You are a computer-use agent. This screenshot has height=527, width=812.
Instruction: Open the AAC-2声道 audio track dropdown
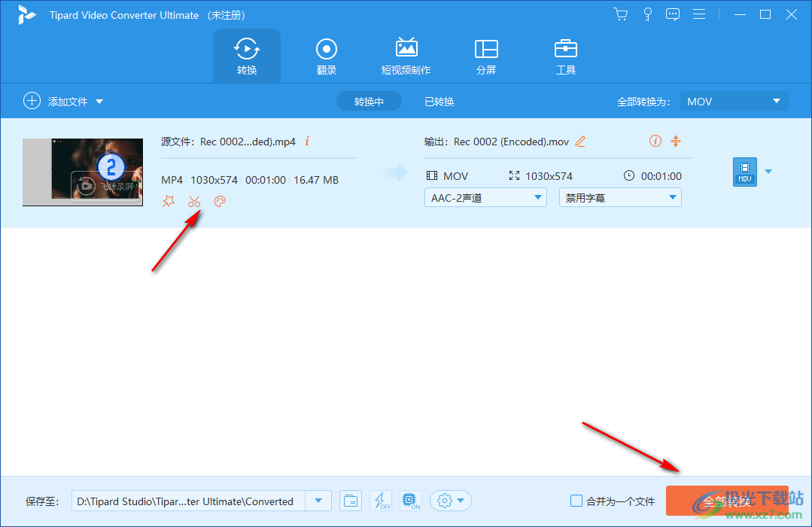pyautogui.click(x=485, y=196)
